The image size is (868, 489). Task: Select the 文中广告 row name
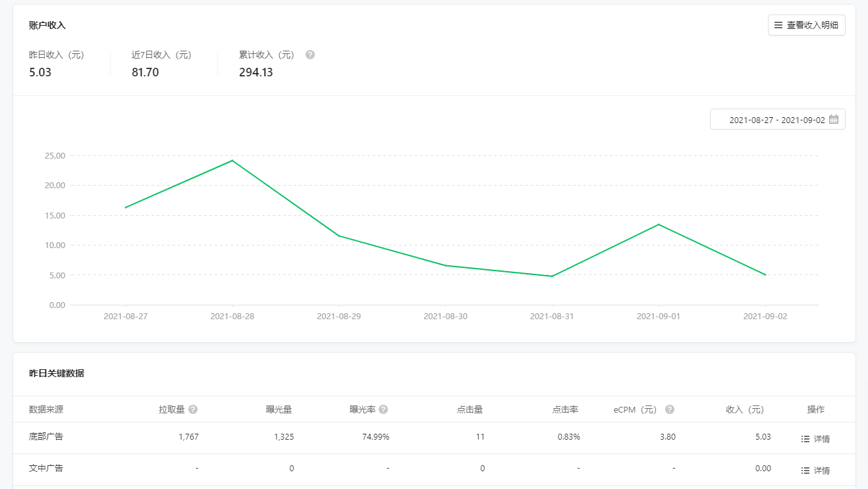[46, 468]
